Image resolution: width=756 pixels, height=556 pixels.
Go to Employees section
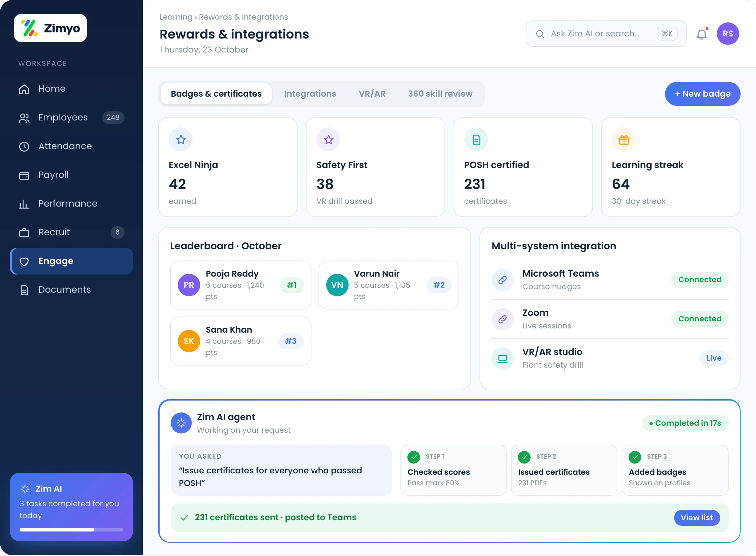[71, 117]
